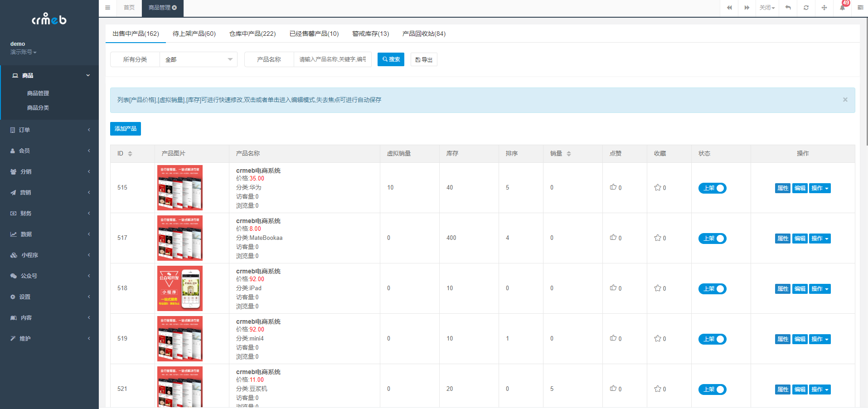
Task: Select the 待上架产品(60) tab
Action: [x=194, y=34]
